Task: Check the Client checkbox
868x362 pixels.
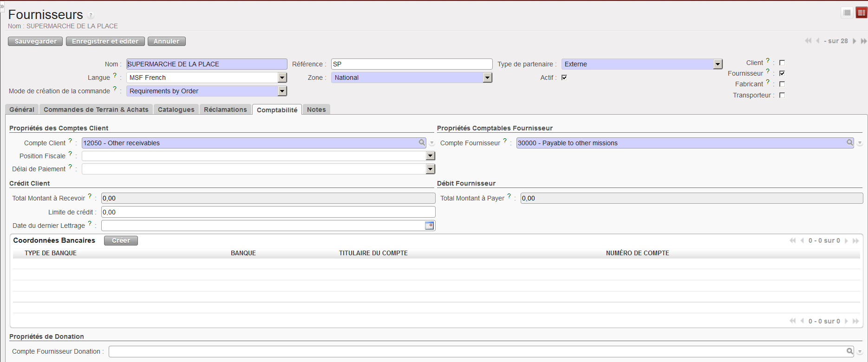Action: (x=782, y=63)
